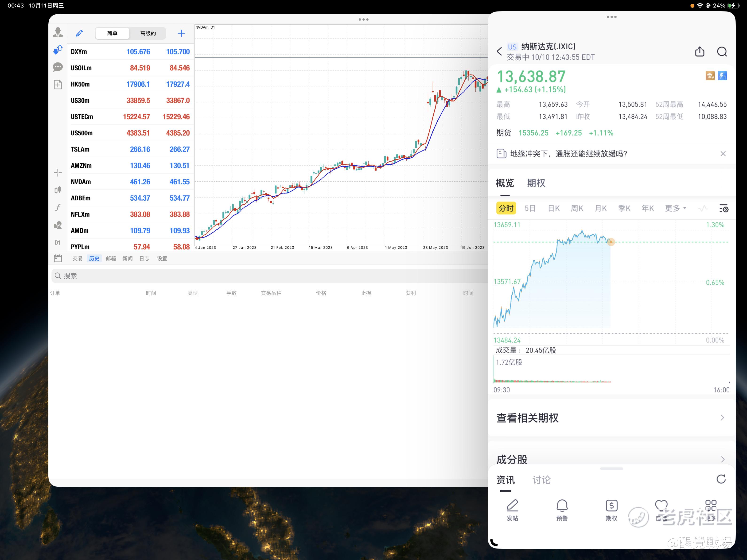The width and height of the screenshot is (747, 560).
Task: Open the 地缘冲突下 inflation news headline
Action: pos(569,154)
